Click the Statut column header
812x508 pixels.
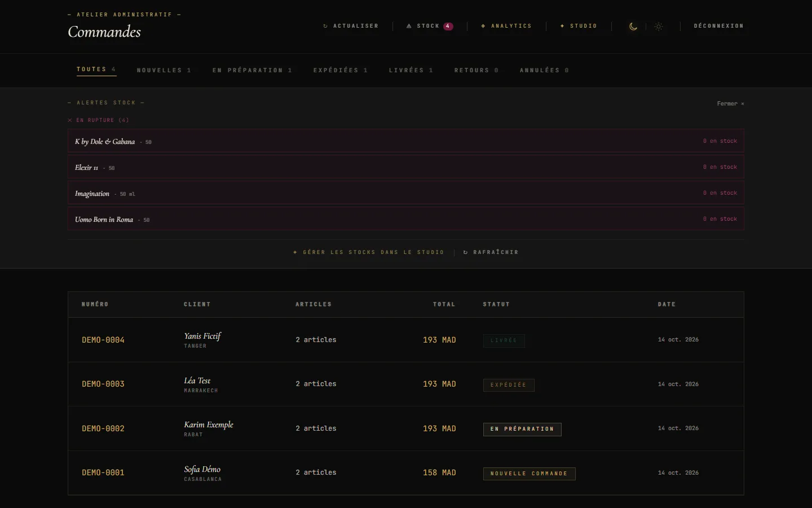(496, 304)
